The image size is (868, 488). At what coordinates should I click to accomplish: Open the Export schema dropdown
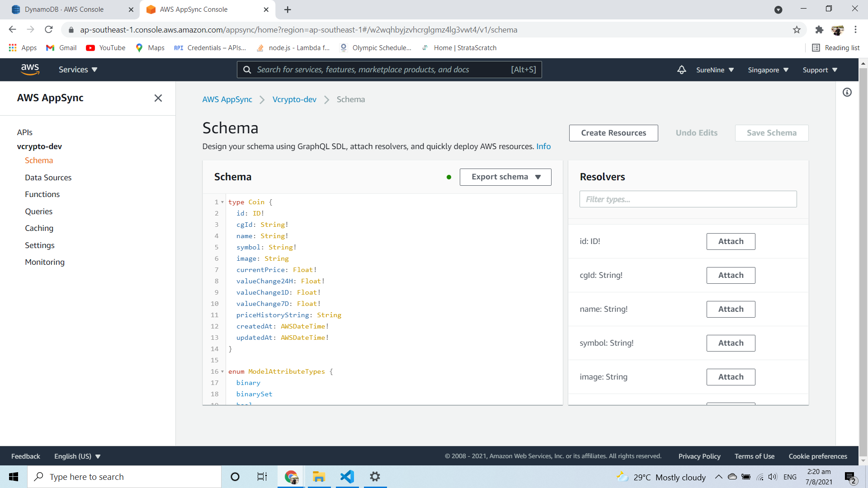[505, 177]
